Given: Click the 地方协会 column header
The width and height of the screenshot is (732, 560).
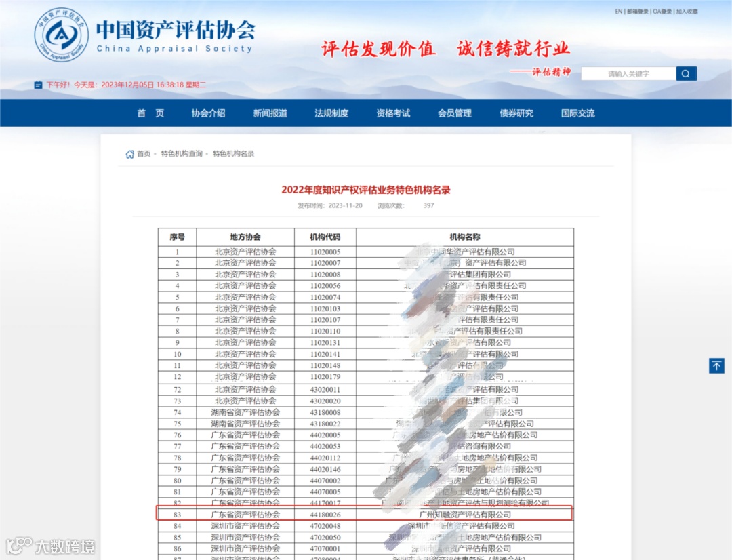Looking at the screenshot, I should (245, 237).
